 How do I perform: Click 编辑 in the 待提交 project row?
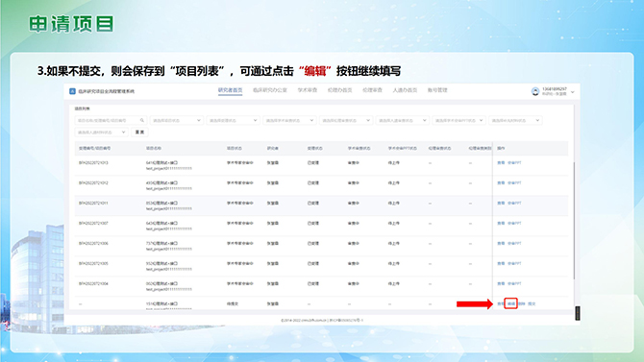point(511,303)
